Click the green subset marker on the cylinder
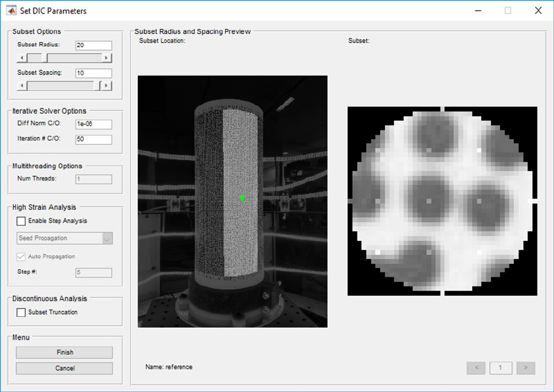The height and width of the screenshot is (392, 554). pyautogui.click(x=242, y=197)
